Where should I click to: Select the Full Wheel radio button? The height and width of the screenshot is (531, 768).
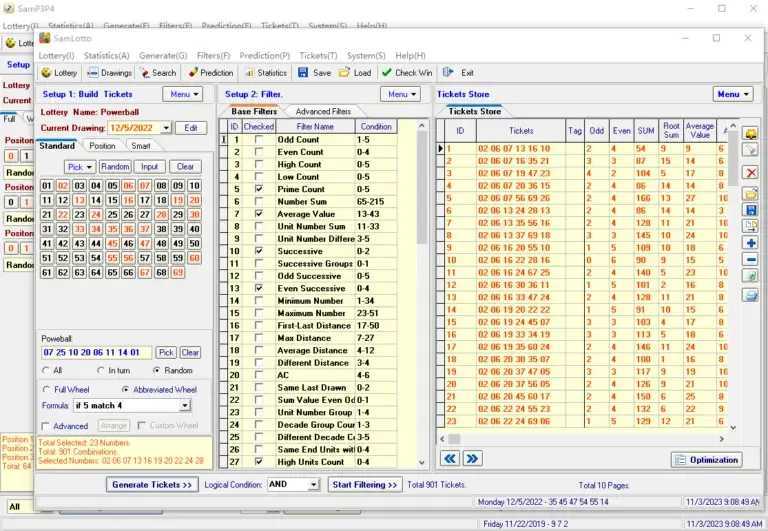click(x=46, y=390)
